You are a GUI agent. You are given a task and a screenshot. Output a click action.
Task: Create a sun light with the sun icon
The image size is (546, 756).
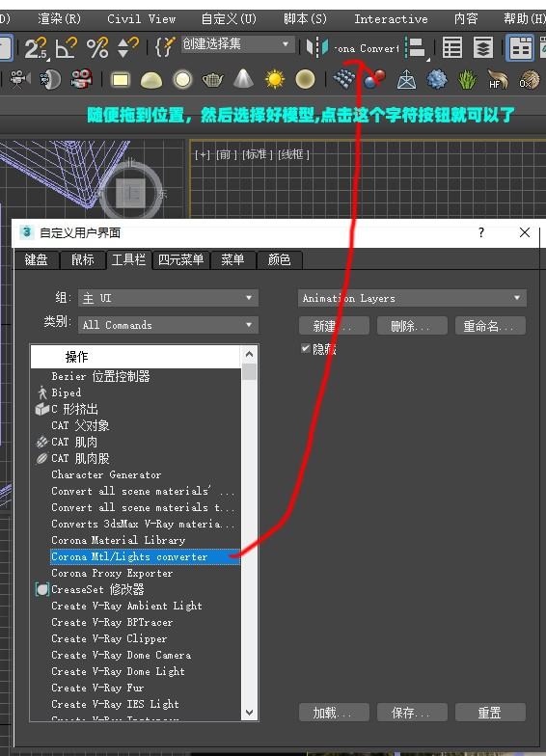point(274,79)
